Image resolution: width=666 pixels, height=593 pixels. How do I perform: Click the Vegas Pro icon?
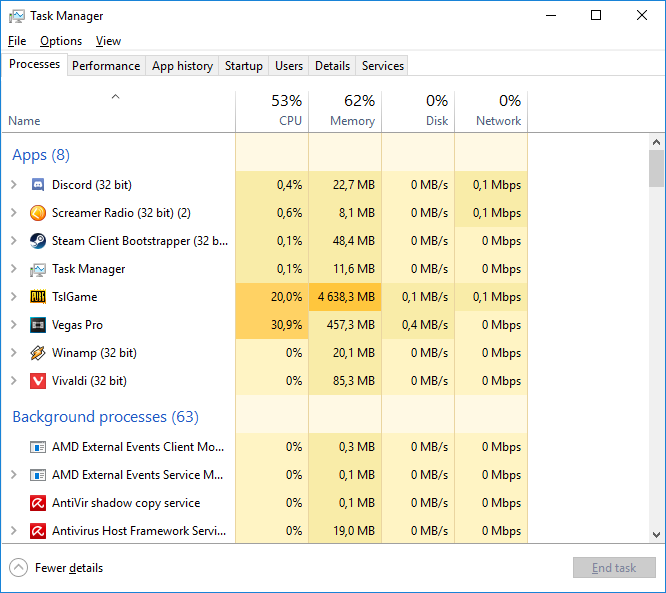point(38,325)
